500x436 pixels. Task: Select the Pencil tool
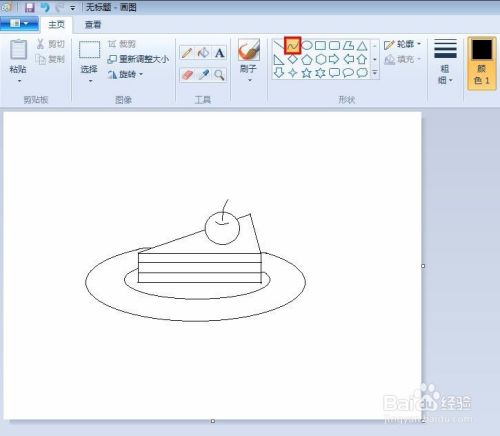pyautogui.click(x=187, y=53)
